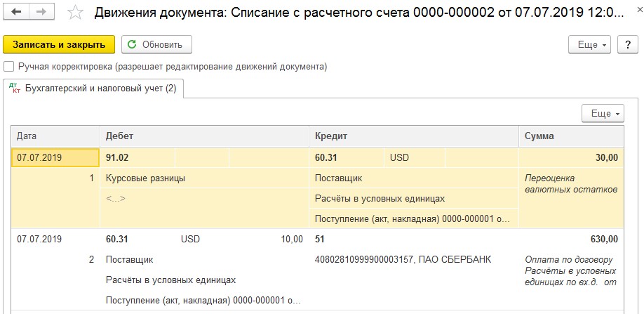
Task: Click the Кредит column header
Action: (x=414, y=136)
